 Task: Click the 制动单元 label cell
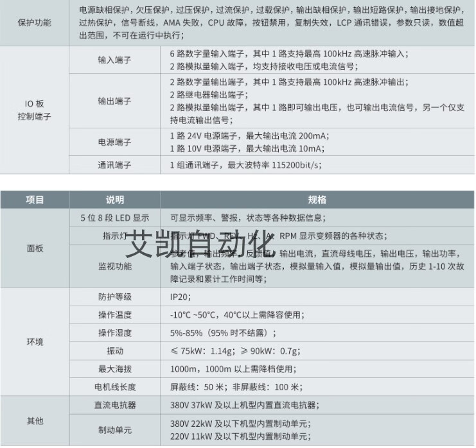coord(114,429)
